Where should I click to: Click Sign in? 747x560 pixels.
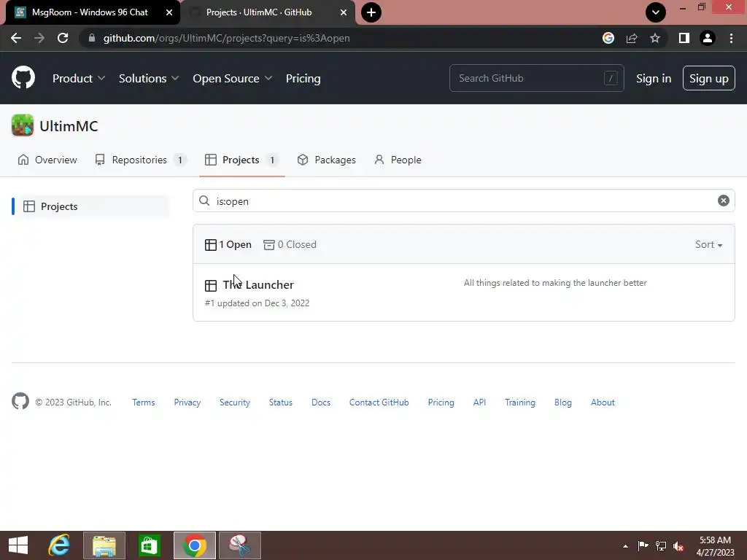coord(653,78)
